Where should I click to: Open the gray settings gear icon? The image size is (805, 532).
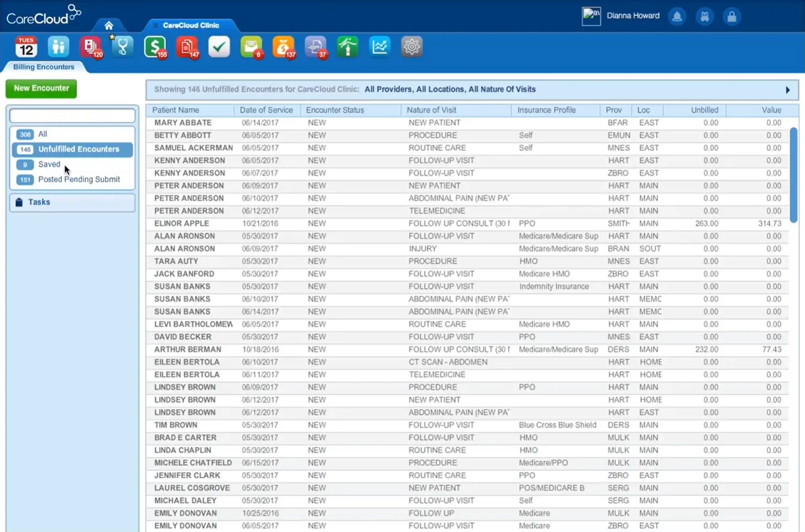coord(412,47)
